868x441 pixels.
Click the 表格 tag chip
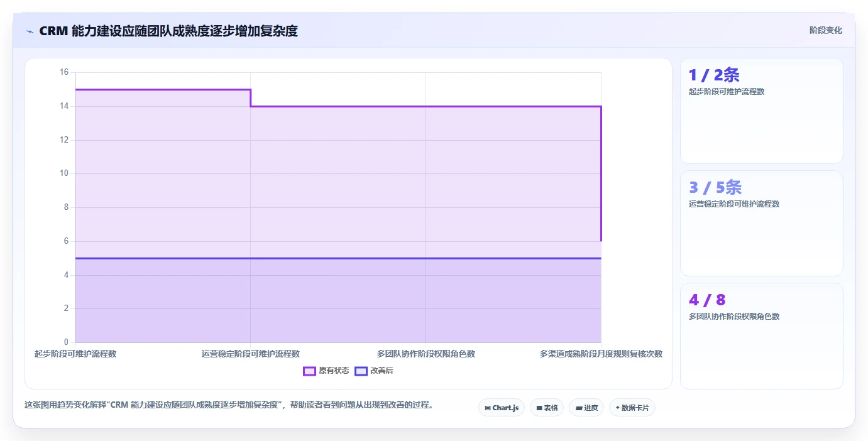547,408
